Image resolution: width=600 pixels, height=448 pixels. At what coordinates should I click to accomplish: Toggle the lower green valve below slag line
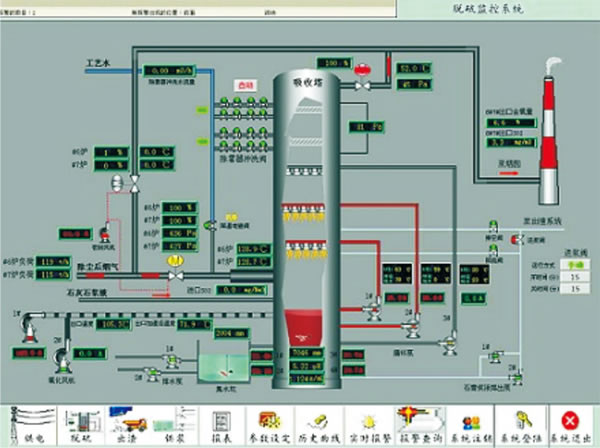494,251
